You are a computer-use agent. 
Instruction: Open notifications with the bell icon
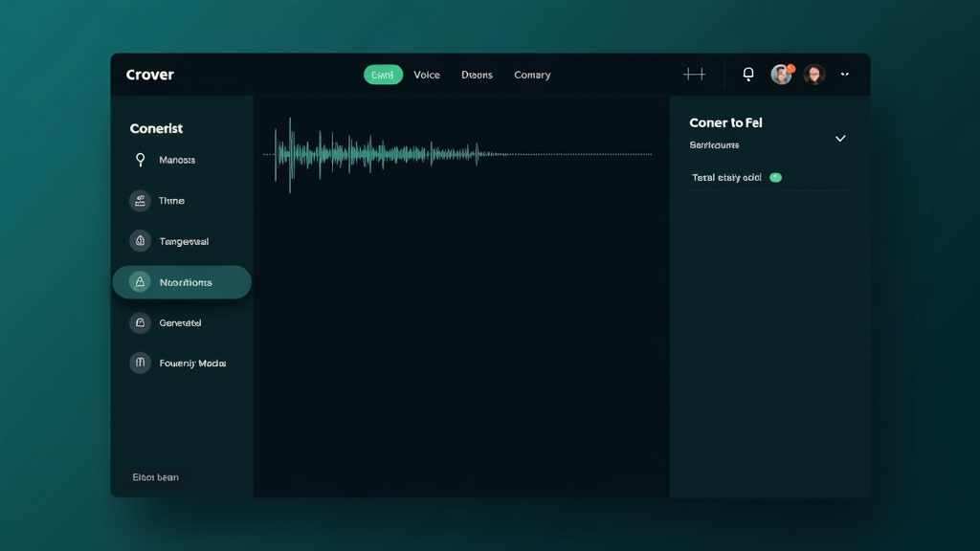748,75
